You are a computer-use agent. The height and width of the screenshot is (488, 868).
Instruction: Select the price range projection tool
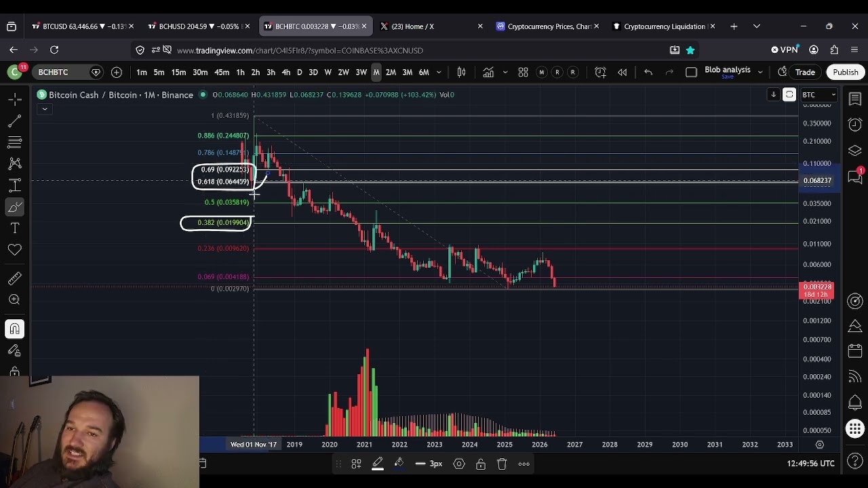coord(14,185)
